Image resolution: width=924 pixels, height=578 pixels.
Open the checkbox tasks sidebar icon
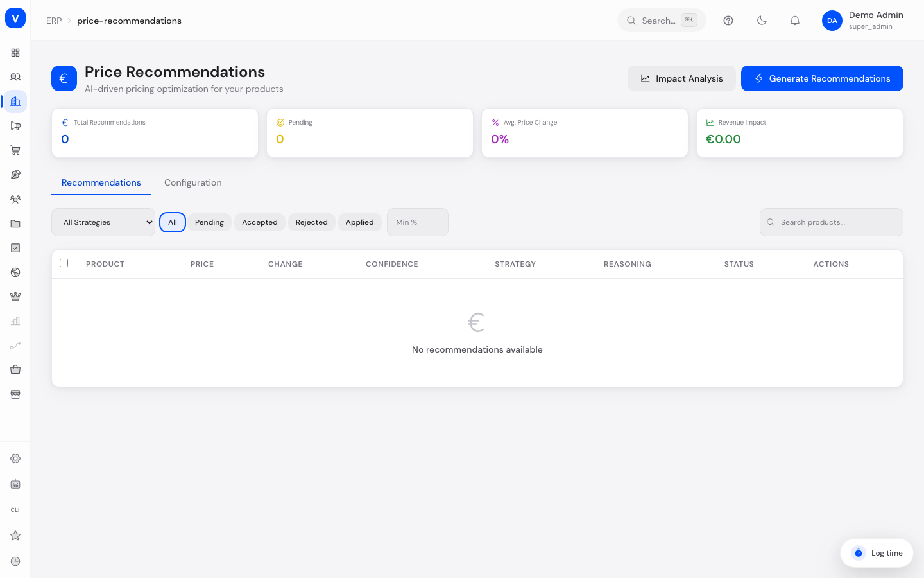point(15,248)
